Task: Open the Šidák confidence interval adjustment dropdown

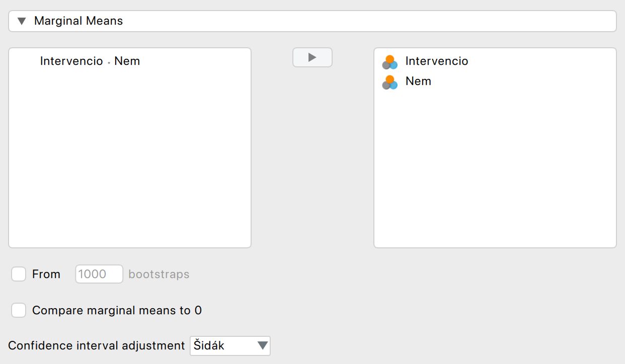Action: (x=229, y=346)
